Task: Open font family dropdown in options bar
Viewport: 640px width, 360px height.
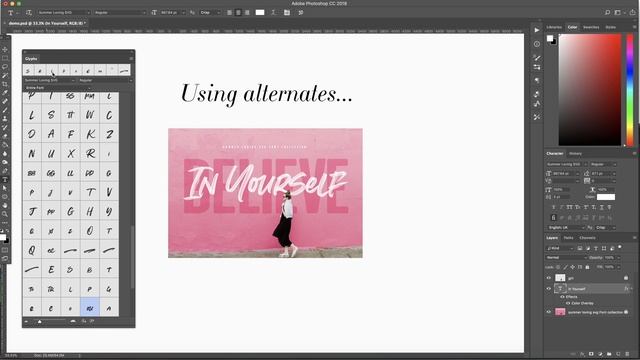Action: tap(63, 13)
